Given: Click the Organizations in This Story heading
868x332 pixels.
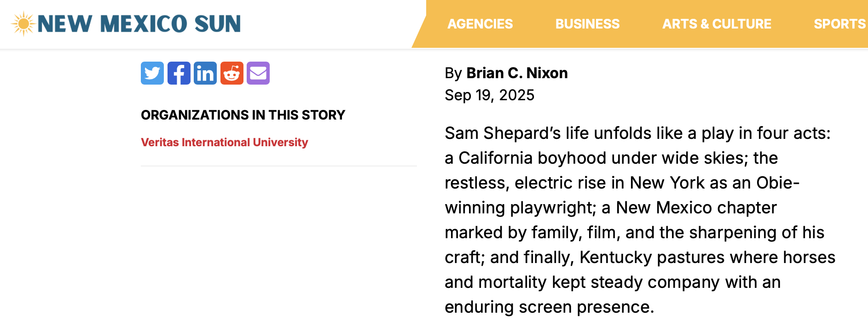Looking at the screenshot, I should (243, 115).
